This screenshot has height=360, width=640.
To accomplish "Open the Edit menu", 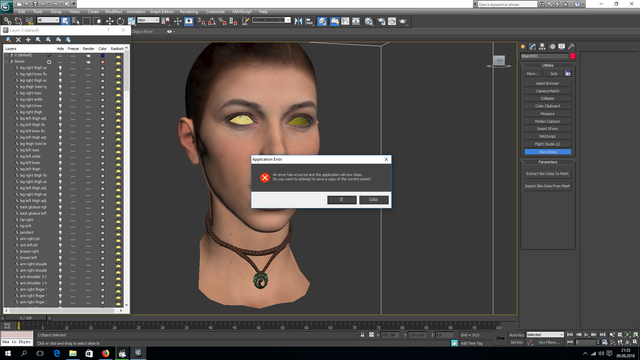I will pos(22,11).
